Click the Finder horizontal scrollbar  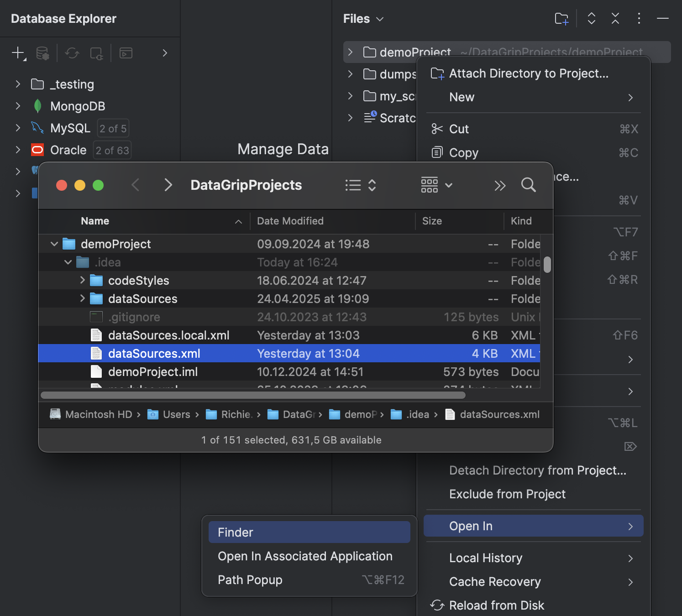(253, 395)
